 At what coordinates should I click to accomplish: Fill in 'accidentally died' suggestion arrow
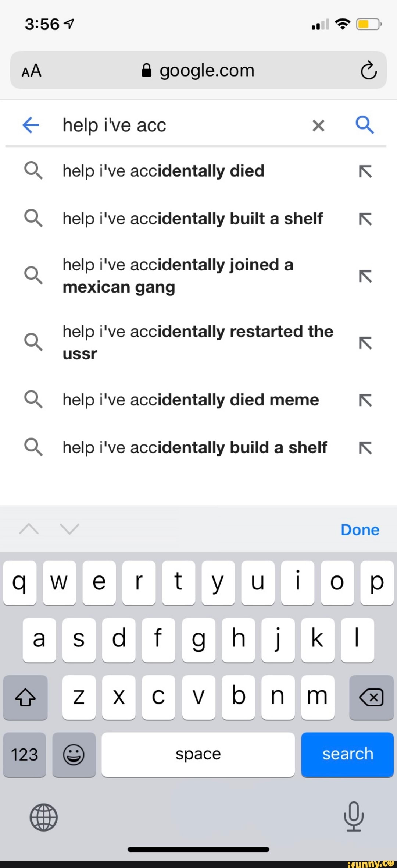365,171
